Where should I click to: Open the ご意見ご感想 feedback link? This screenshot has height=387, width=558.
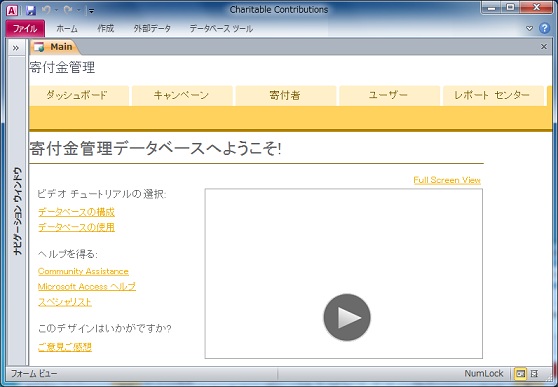coord(65,346)
